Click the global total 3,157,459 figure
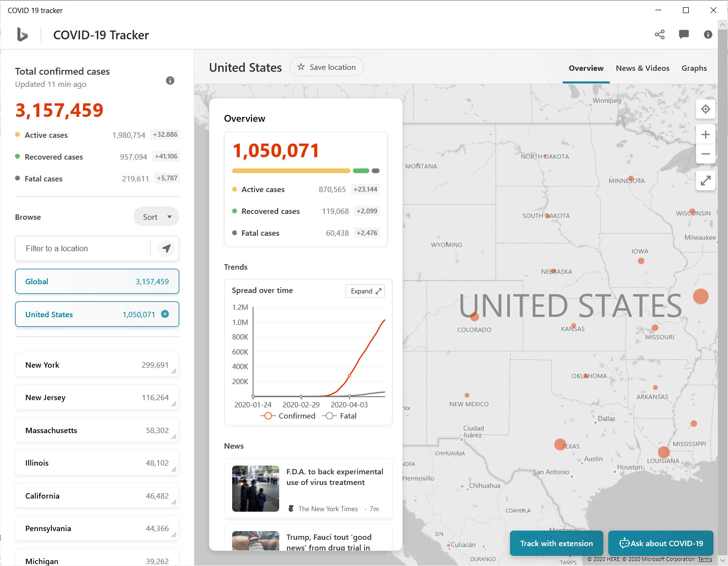Viewport: 728px width, 566px height. (x=59, y=110)
